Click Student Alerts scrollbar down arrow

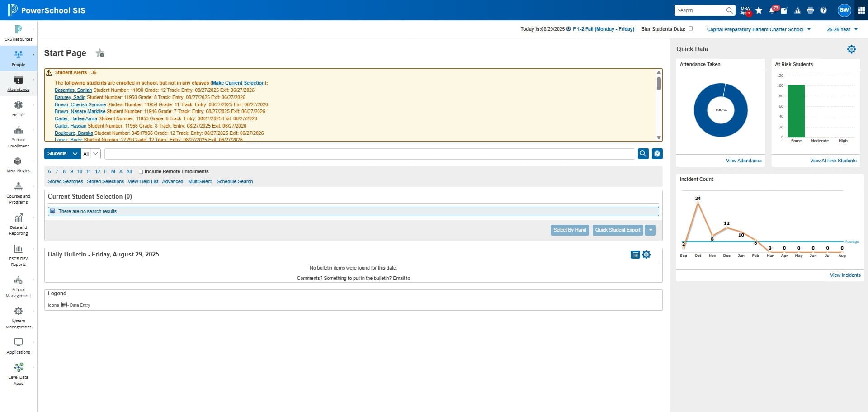click(659, 138)
